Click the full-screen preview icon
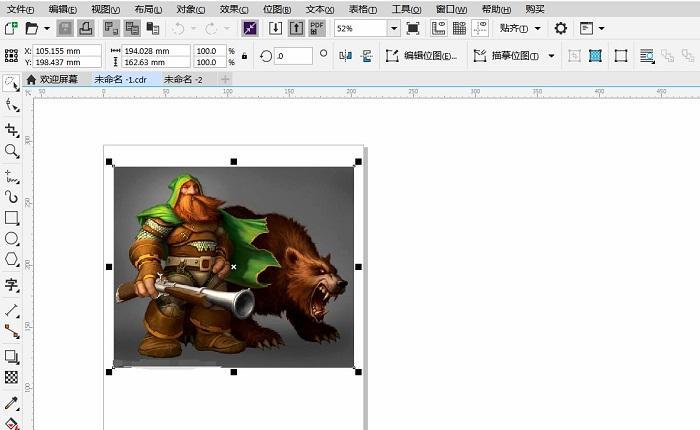The image size is (700, 430). pyautogui.click(x=413, y=29)
